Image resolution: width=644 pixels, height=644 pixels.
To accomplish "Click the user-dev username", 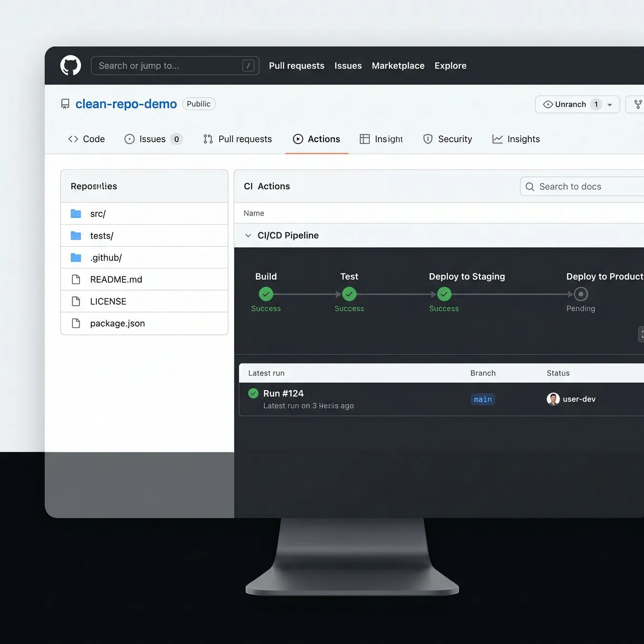I will click(x=579, y=399).
